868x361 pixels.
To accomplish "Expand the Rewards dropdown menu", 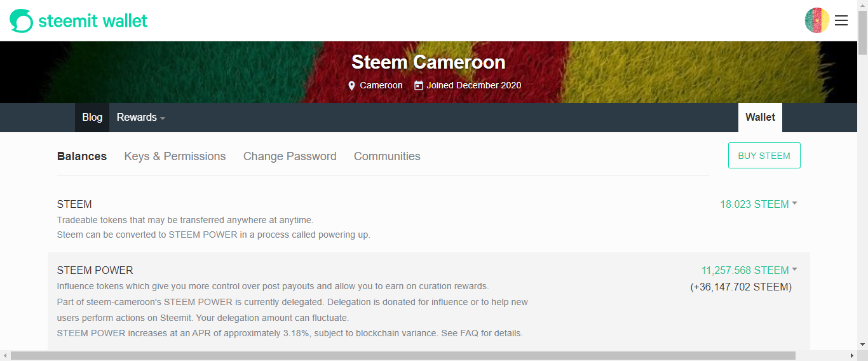I will (140, 118).
